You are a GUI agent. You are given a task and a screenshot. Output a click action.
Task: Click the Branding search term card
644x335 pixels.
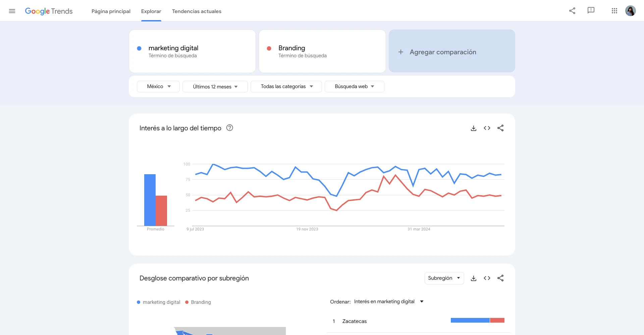click(322, 51)
